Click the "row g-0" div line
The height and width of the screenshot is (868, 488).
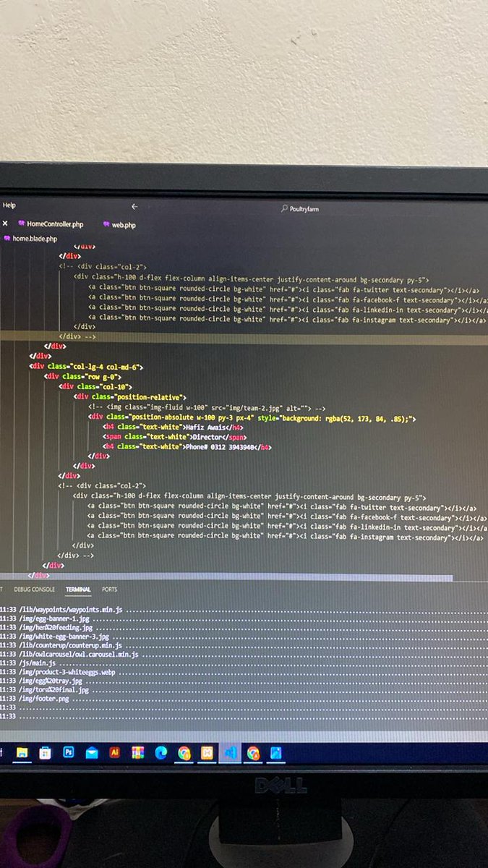[83, 376]
